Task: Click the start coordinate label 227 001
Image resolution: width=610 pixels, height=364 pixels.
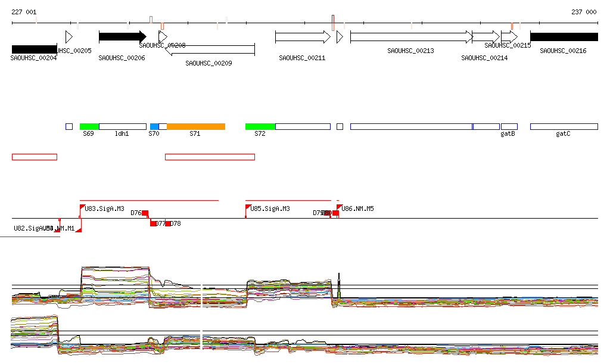Action: [24, 12]
